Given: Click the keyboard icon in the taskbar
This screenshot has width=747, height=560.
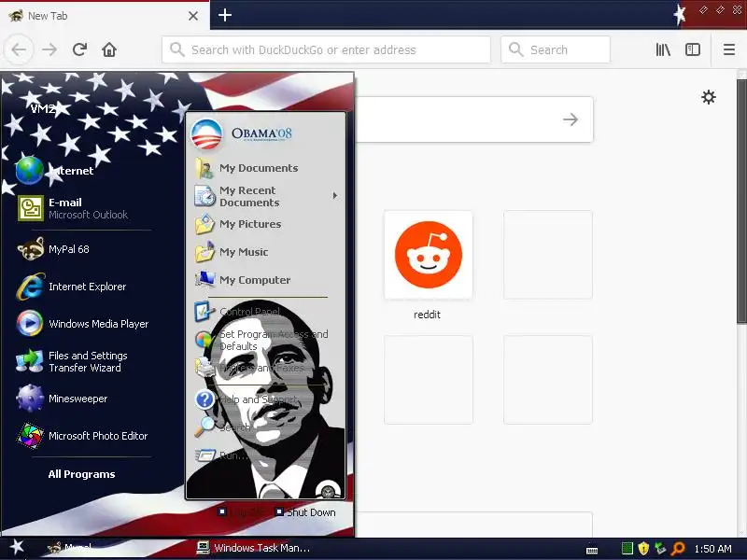Looking at the screenshot, I should coord(592,551).
